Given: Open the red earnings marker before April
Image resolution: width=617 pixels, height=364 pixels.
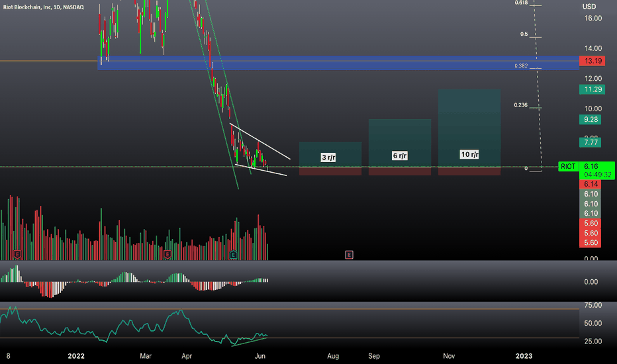Looking at the screenshot, I should [x=167, y=255].
